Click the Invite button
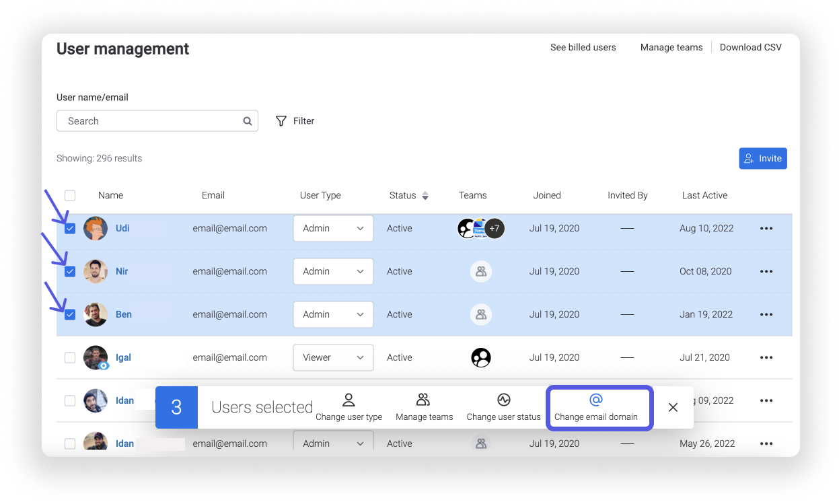839x504 pixels. (762, 158)
